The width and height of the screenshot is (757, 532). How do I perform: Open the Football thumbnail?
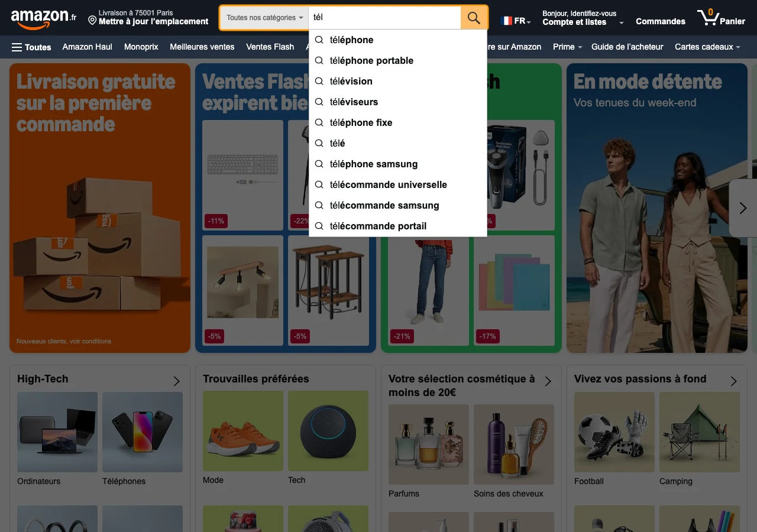614,432
